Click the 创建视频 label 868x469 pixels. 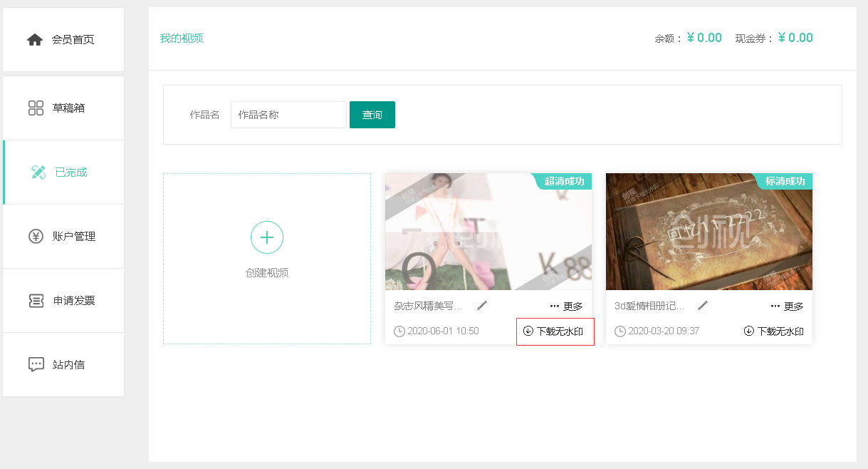pyautogui.click(x=267, y=273)
